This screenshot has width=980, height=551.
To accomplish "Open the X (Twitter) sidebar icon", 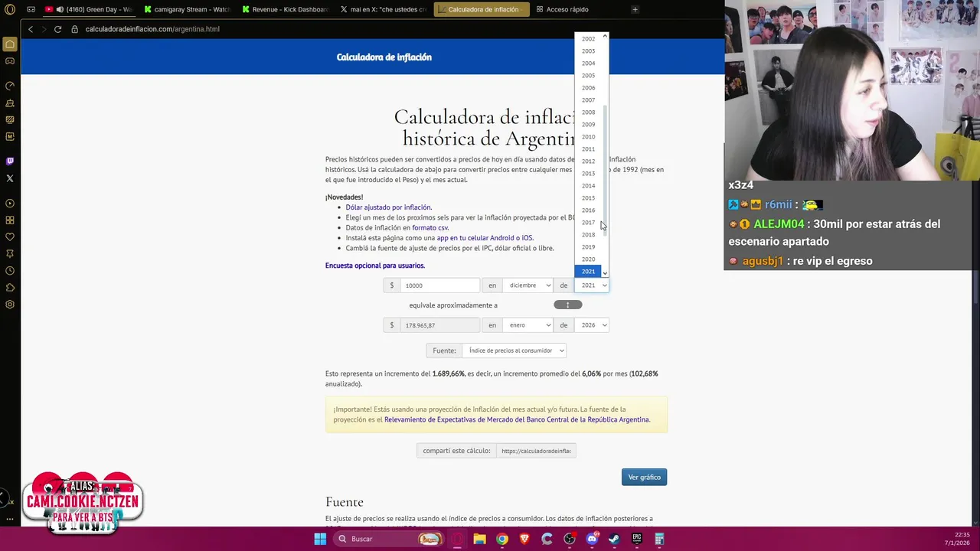I will (x=10, y=178).
